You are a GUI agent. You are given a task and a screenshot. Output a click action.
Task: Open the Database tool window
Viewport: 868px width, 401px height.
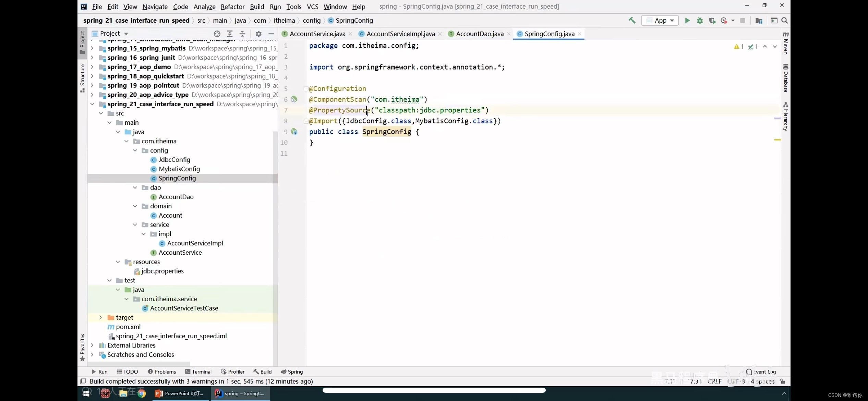[786, 78]
